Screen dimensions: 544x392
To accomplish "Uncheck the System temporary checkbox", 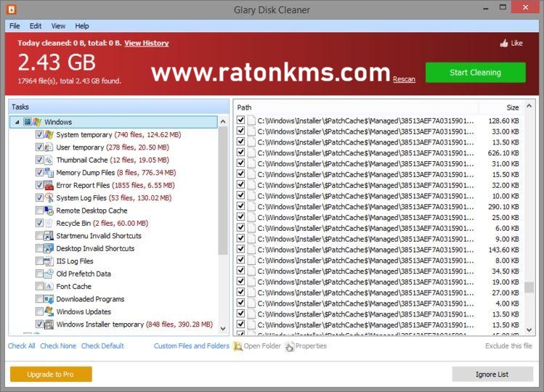I will [39, 134].
